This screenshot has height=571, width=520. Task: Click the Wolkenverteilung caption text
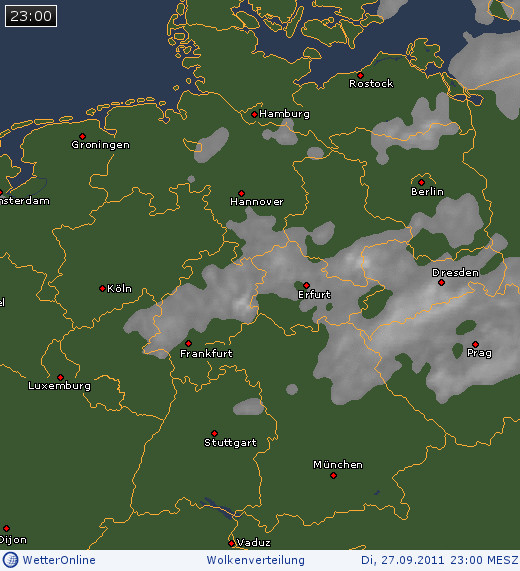tap(256, 560)
